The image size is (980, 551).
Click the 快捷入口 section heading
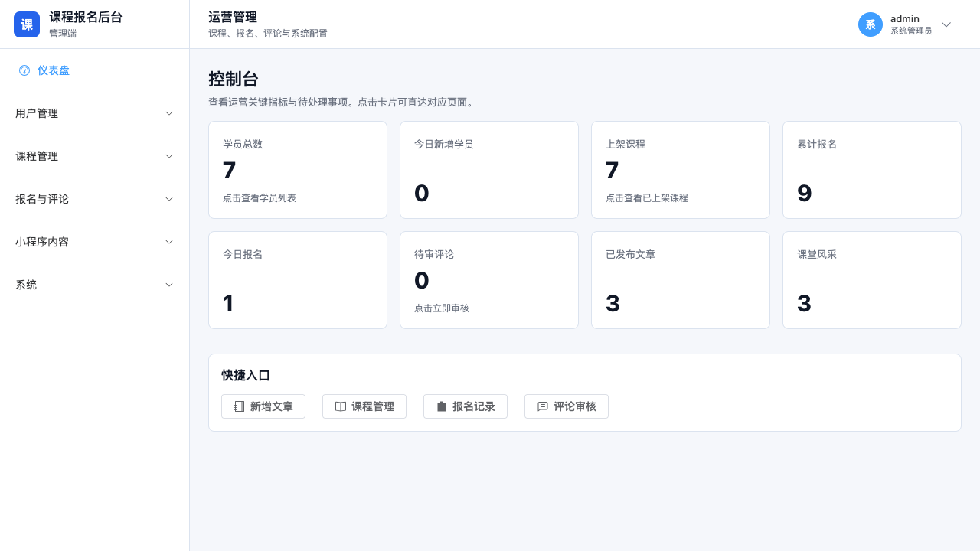(x=246, y=376)
